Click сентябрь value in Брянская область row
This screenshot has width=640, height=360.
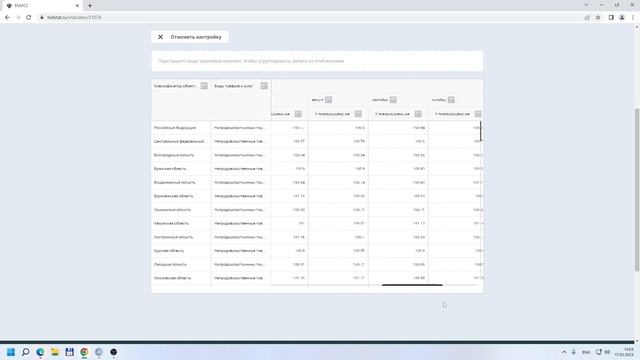coord(398,169)
